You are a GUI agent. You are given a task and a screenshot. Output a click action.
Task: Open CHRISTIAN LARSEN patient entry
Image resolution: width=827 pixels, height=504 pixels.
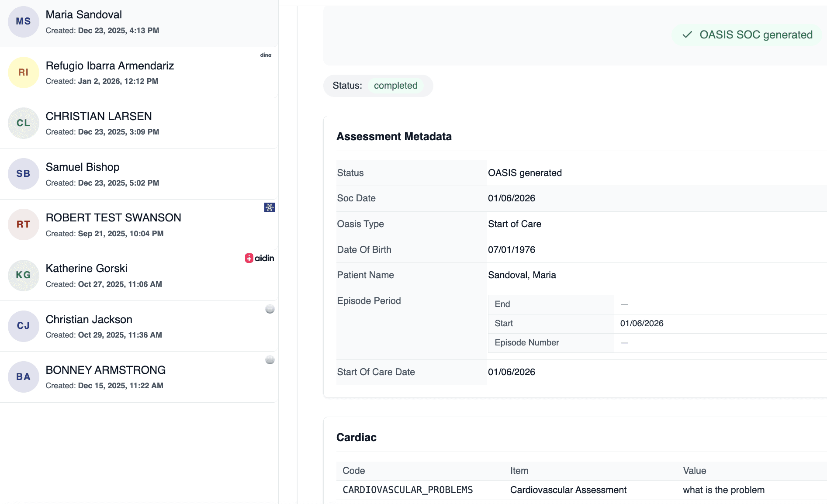(x=138, y=124)
